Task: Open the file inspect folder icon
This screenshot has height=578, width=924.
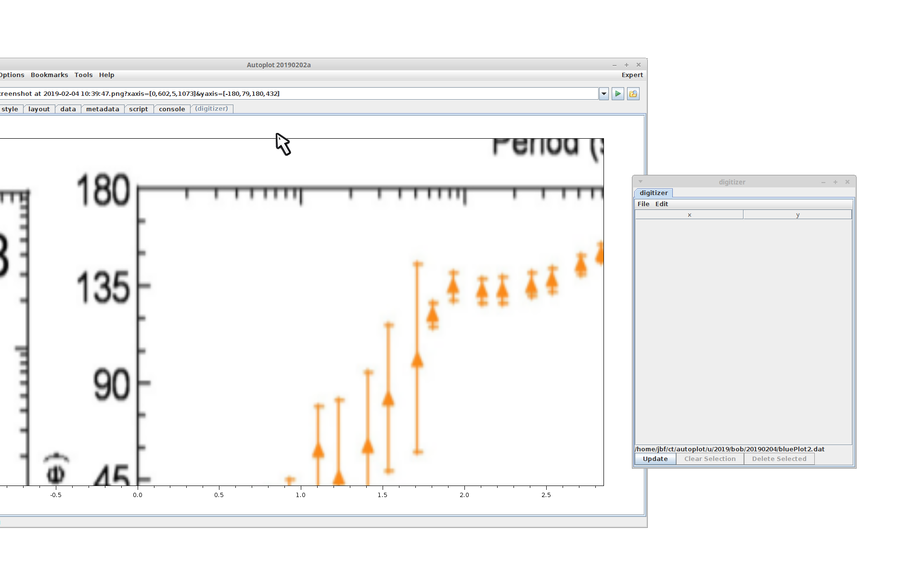Action: pyautogui.click(x=633, y=94)
